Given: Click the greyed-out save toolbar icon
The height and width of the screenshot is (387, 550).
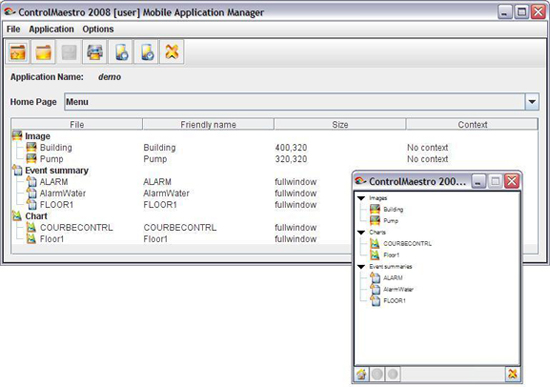Looking at the screenshot, I should pyautogui.click(x=69, y=52).
